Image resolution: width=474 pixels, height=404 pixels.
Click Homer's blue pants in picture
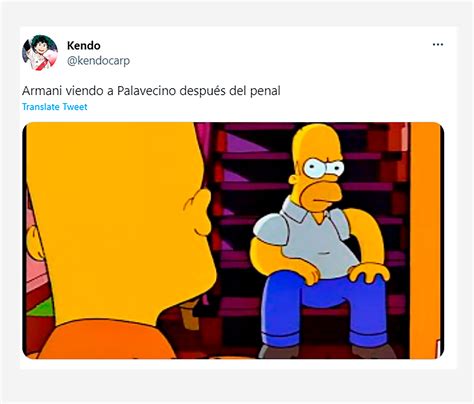(x=323, y=307)
